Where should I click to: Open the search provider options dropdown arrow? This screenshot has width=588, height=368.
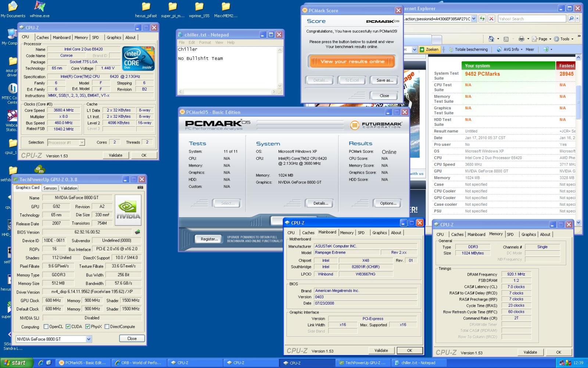(x=577, y=18)
